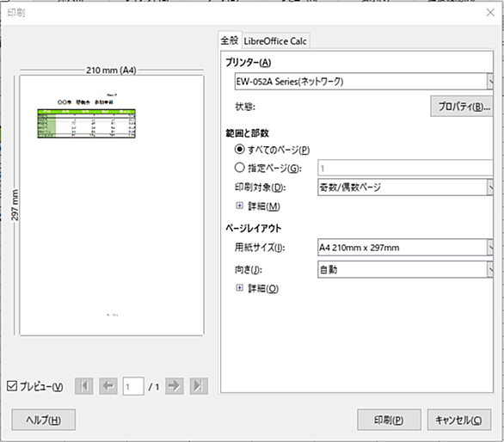Click the A4 page preview thumbnail
This screenshot has height=442, width=504.
pyautogui.click(x=112, y=206)
